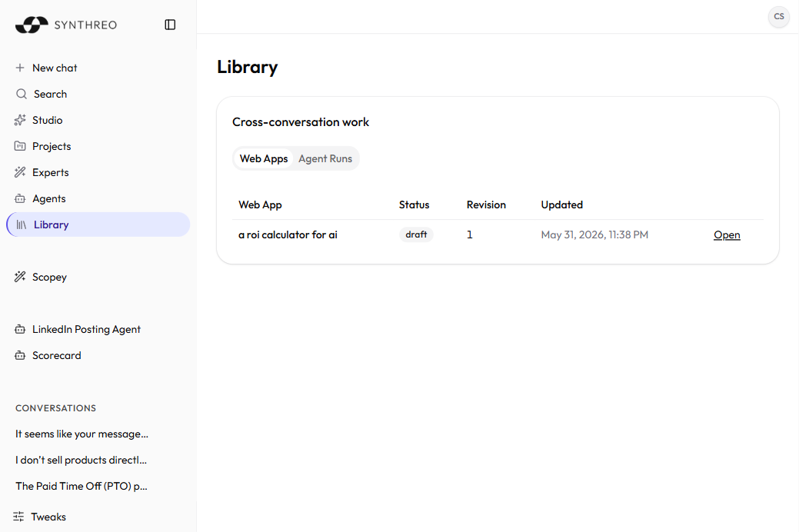Click revision number 1 cell
799x532 pixels.
469,235
